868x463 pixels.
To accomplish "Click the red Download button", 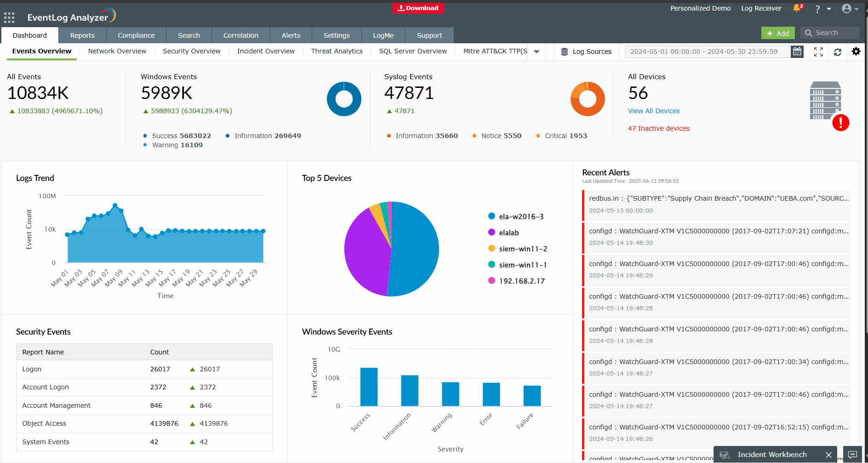I will pyautogui.click(x=418, y=8).
